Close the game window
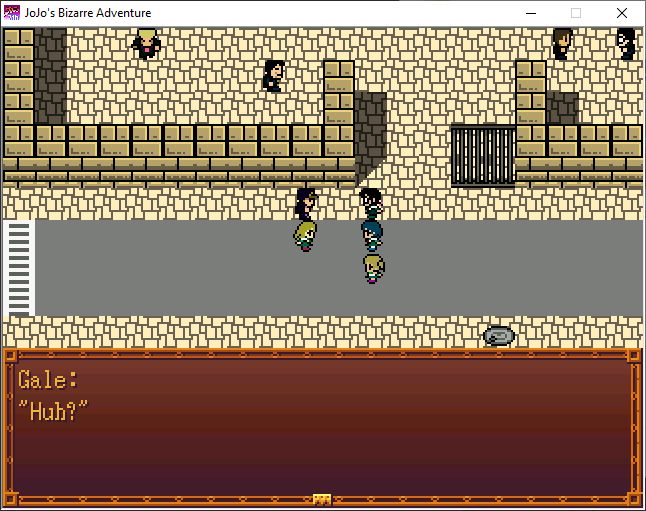Image resolution: width=646 pixels, height=511 pixels. [x=622, y=13]
